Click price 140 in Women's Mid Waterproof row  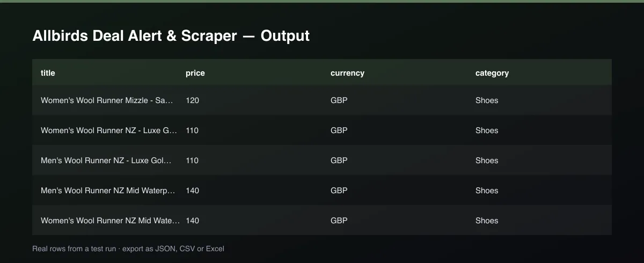point(192,221)
